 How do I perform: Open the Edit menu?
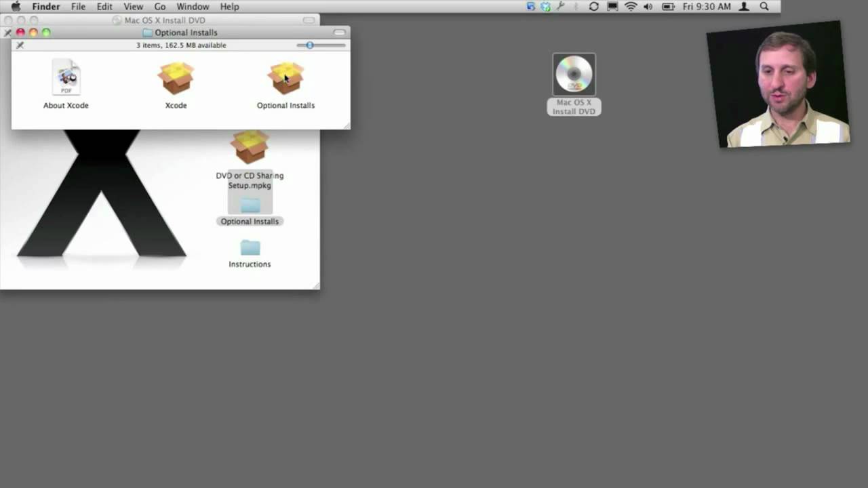tap(104, 7)
